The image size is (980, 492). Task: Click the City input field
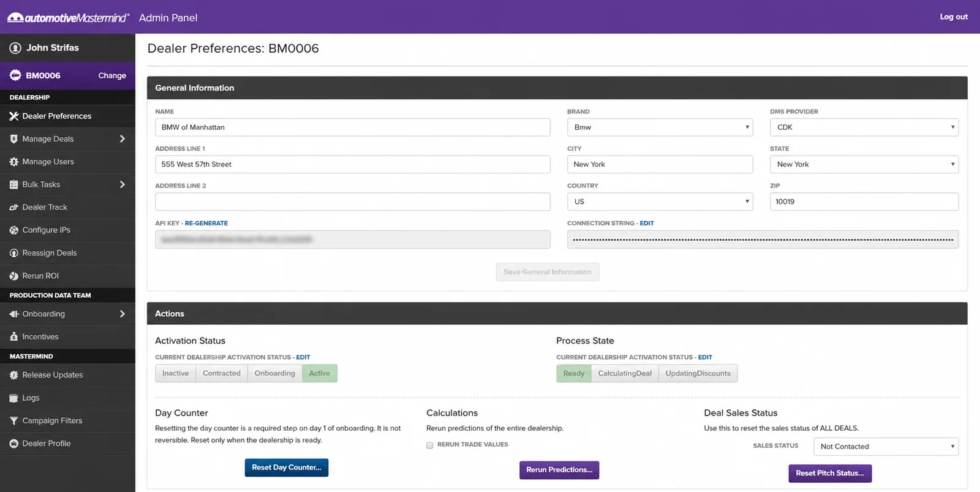tap(660, 164)
